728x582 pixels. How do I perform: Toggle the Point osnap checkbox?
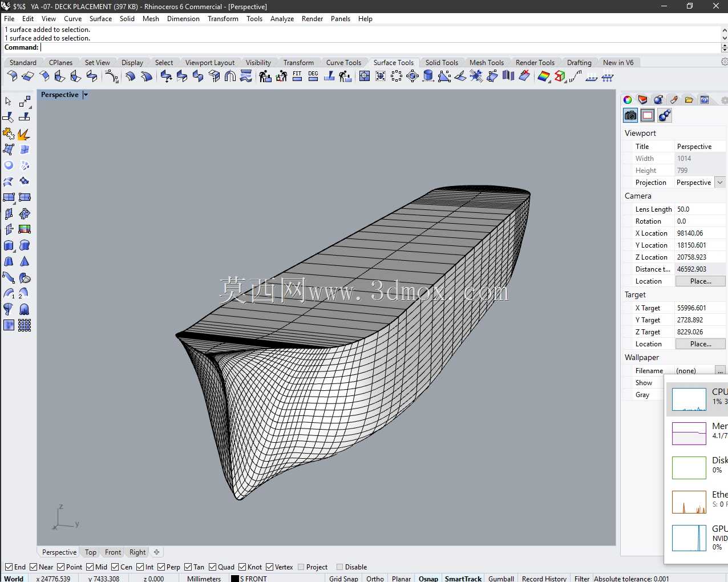60,567
